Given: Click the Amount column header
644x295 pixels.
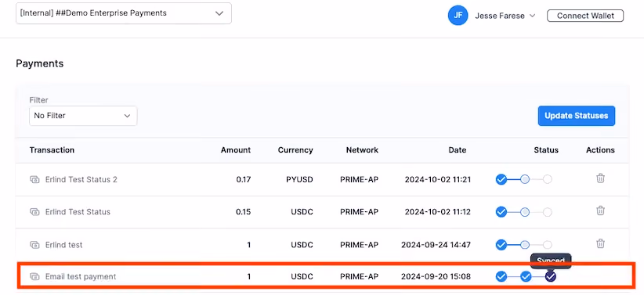Looking at the screenshot, I should [235, 149].
